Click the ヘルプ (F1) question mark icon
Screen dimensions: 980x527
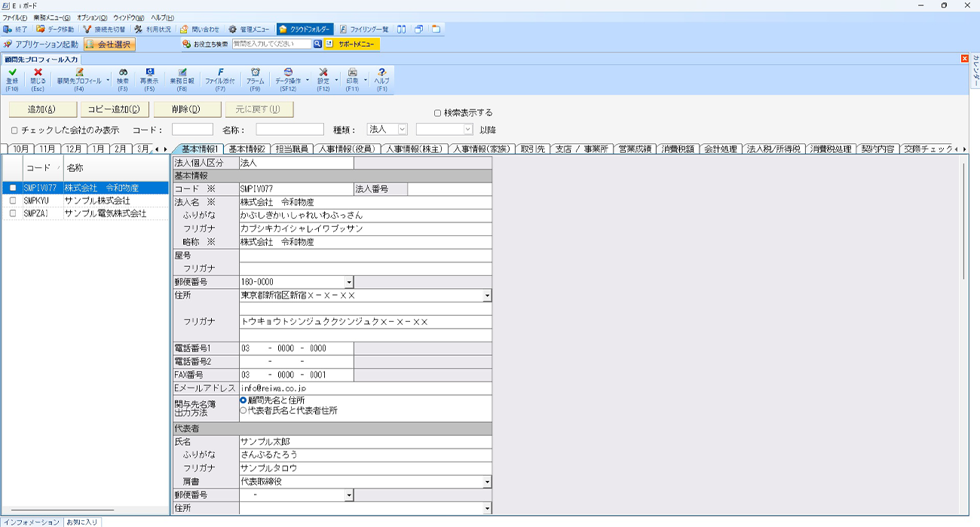pos(382,73)
